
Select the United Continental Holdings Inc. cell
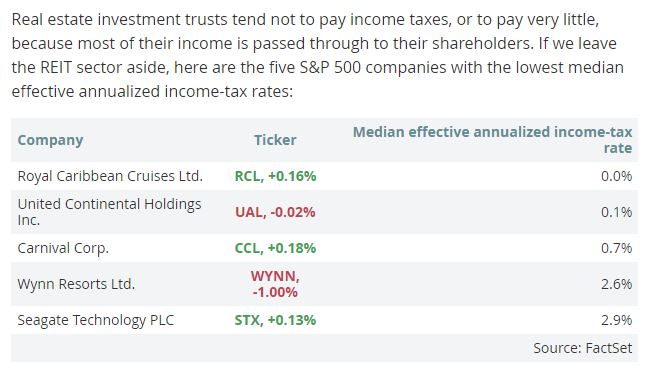tap(109, 212)
